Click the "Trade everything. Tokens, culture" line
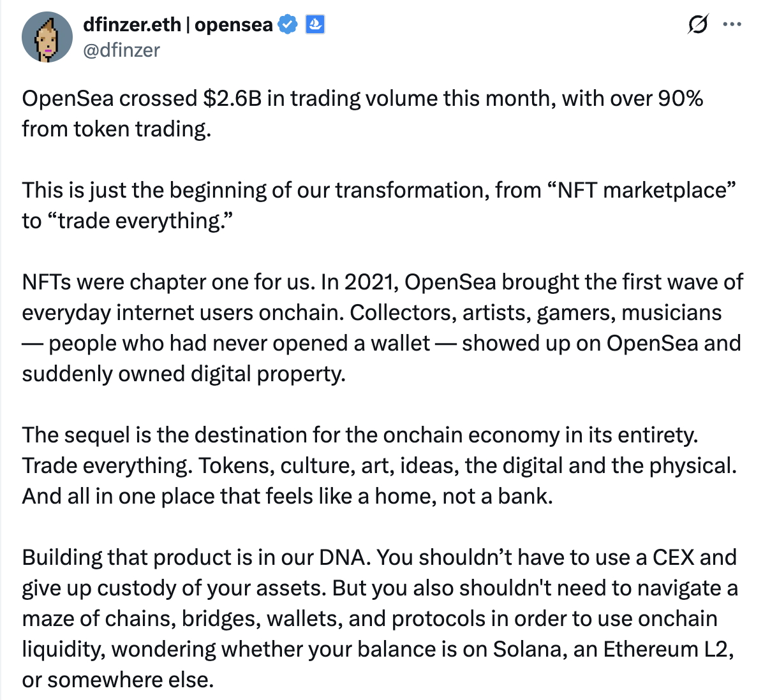763x700 pixels. [379, 466]
